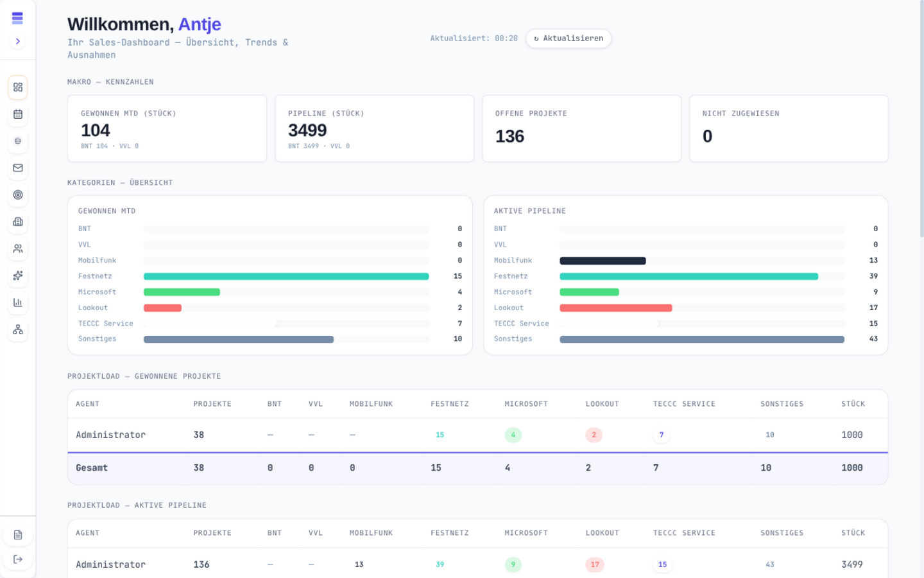Viewport: 924px width, 578px height.
Task: Open the bar chart icon in sidebar
Action: 18,302
